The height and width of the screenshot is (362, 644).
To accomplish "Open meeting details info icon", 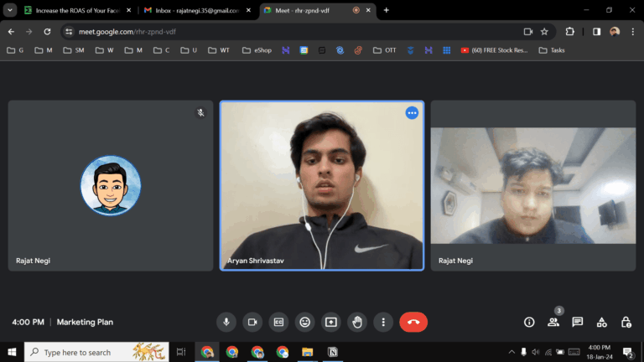I will [529, 322].
